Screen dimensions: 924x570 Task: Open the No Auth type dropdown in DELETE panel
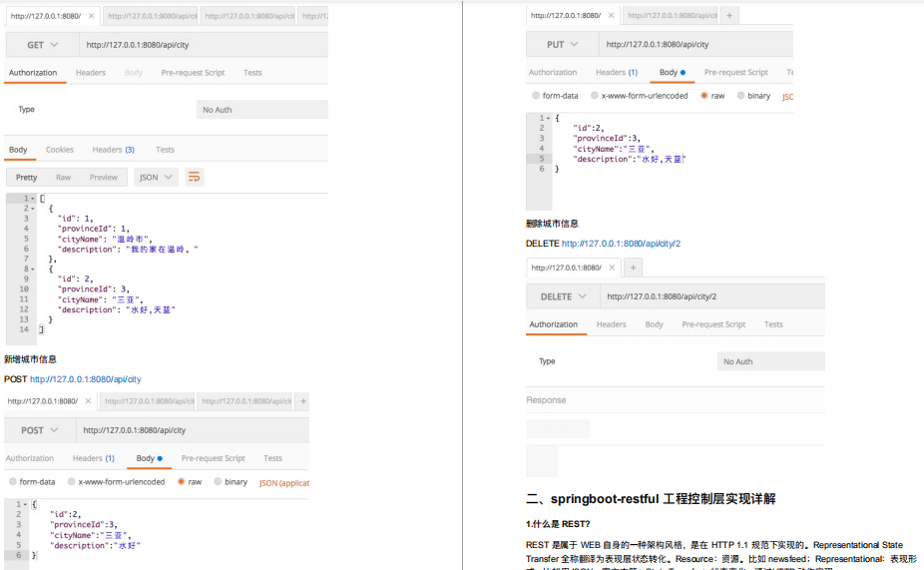click(770, 361)
